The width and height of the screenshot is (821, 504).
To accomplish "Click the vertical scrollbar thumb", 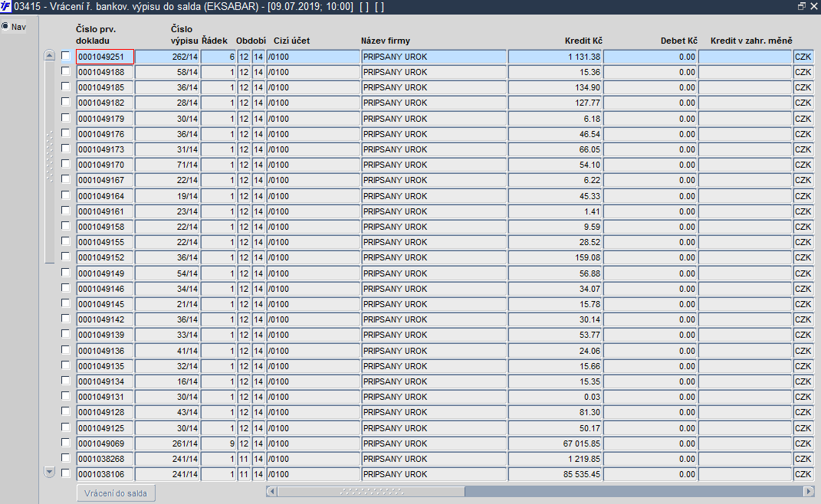I will 49,162.
